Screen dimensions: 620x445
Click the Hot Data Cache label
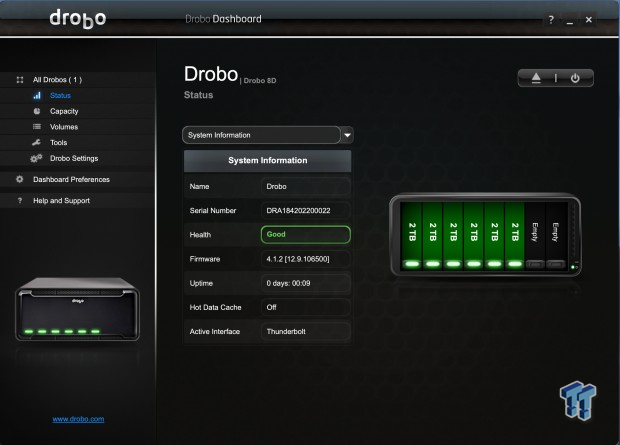(215, 307)
